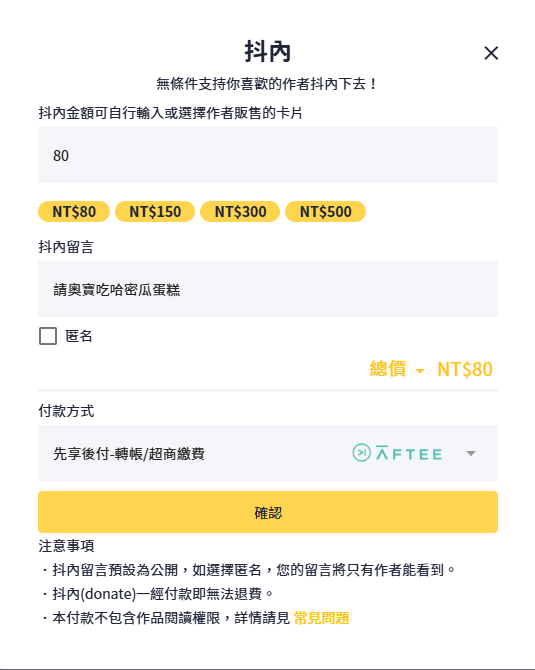Click the payment dropdown caret arrow
Image resolution: width=535 pixels, height=670 pixels.
coord(471,453)
